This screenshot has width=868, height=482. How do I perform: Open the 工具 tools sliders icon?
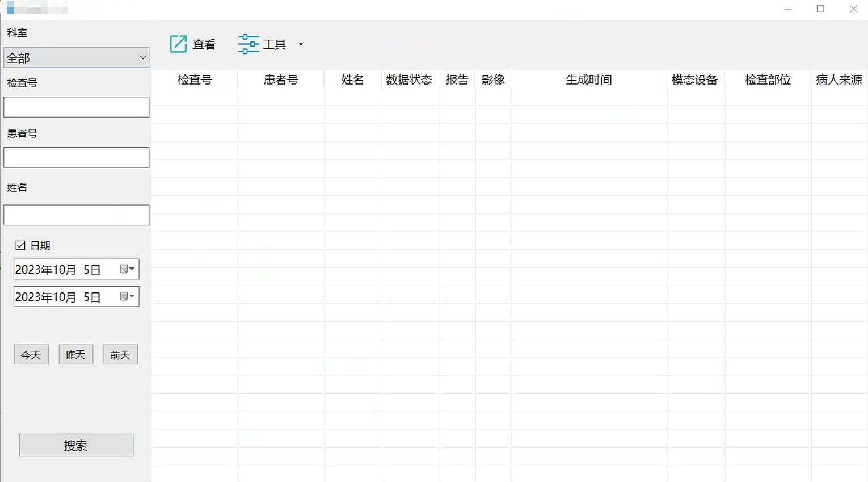(x=248, y=44)
